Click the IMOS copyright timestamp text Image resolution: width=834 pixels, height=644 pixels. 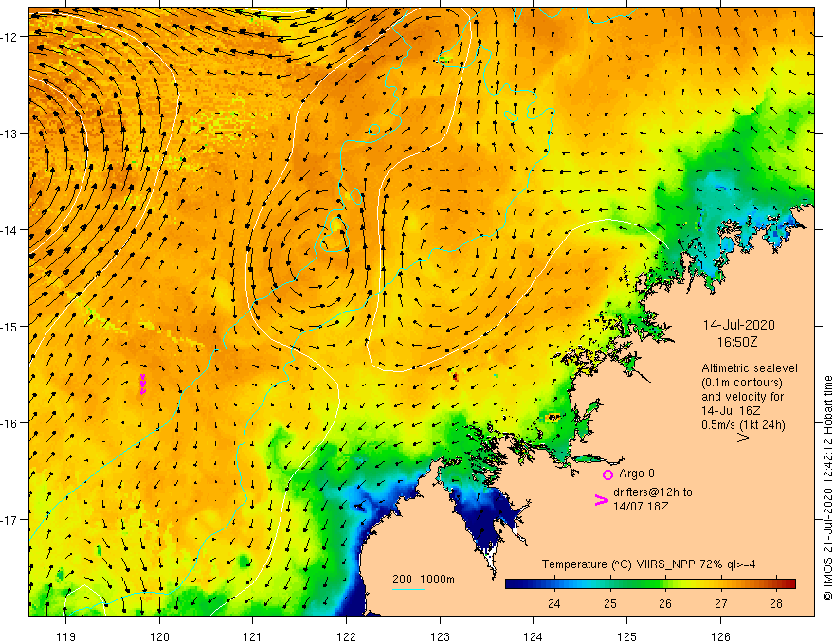[x=827, y=489]
